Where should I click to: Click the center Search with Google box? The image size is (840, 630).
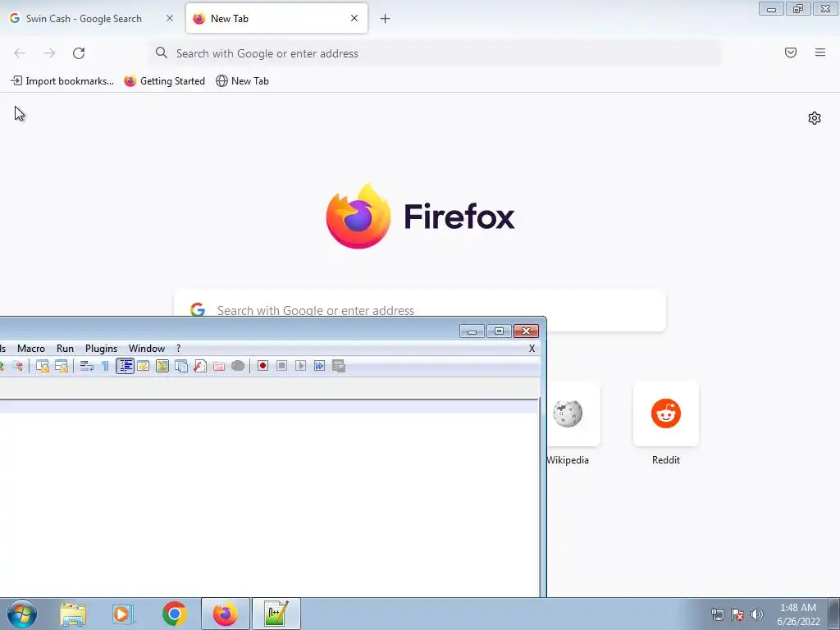pos(419,309)
